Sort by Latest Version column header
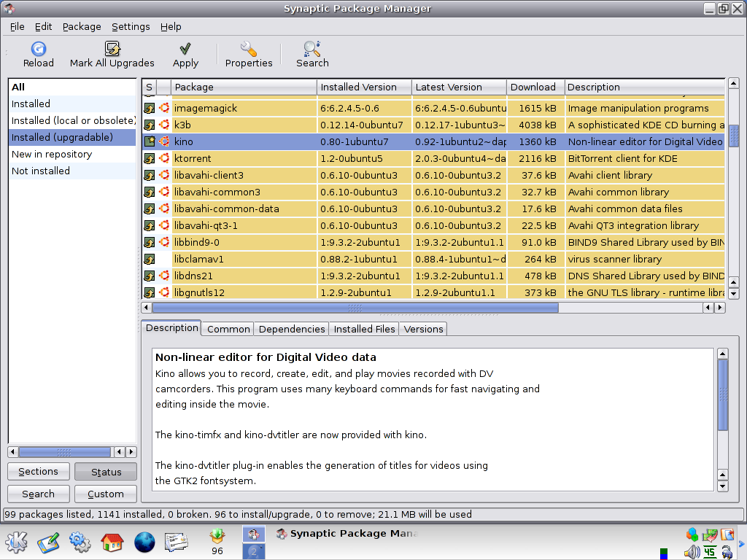 (459, 87)
